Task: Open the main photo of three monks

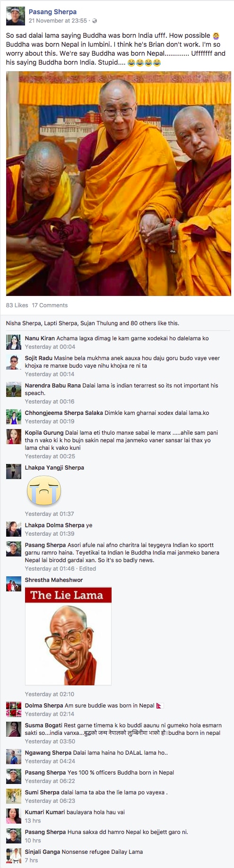Action: 119,184
